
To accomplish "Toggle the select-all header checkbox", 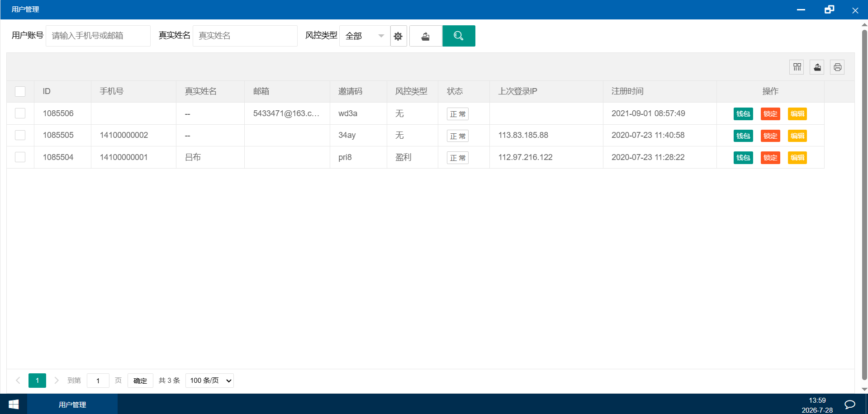I will pos(20,92).
